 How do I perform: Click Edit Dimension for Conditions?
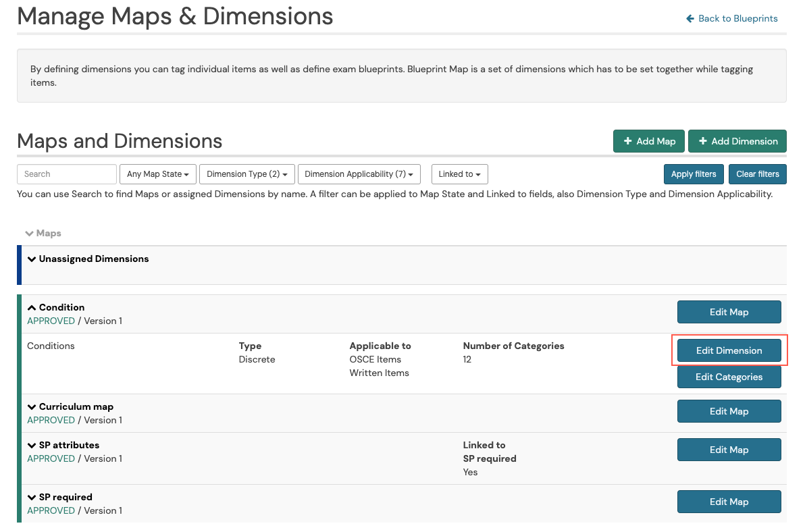(x=729, y=350)
